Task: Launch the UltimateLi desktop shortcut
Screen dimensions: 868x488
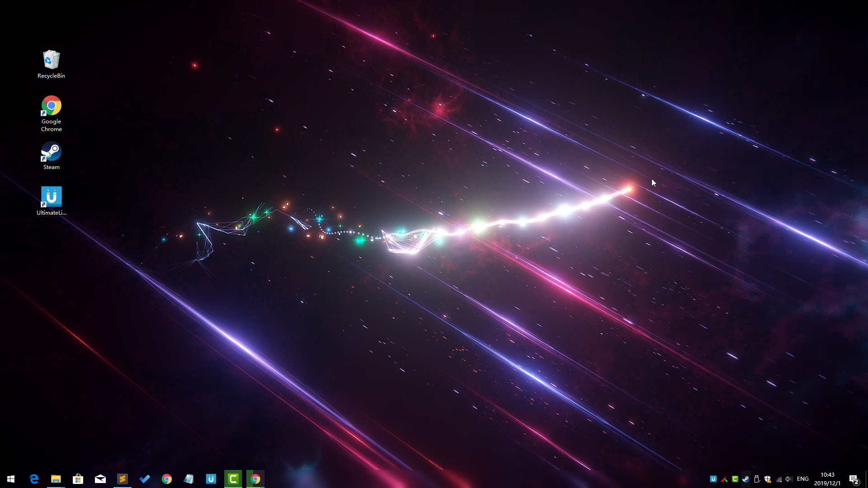Action: 51,197
